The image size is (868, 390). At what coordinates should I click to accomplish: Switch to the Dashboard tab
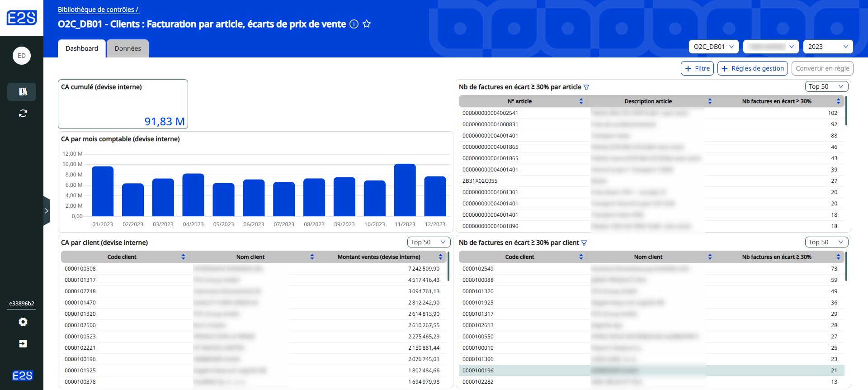[x=82, y=48]
